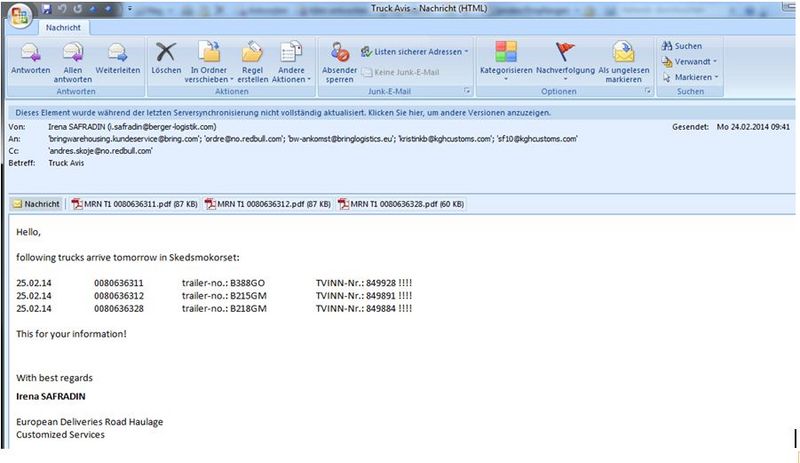800x463 pixels.
Task: Block sender via Absender sperren
Action: 339,62
